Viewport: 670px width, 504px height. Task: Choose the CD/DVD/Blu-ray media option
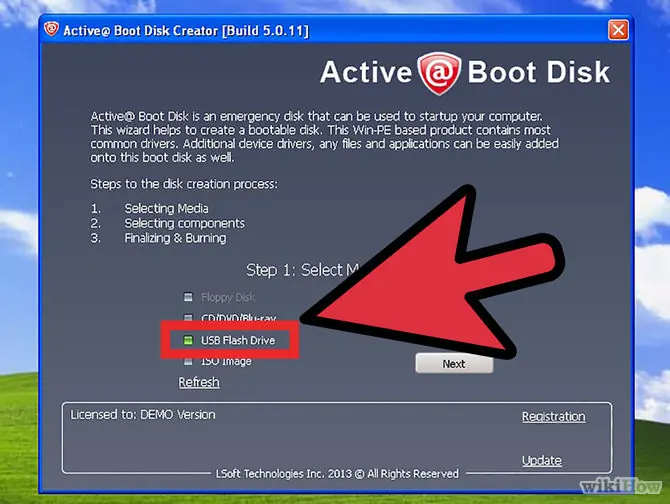click(230, 318)
